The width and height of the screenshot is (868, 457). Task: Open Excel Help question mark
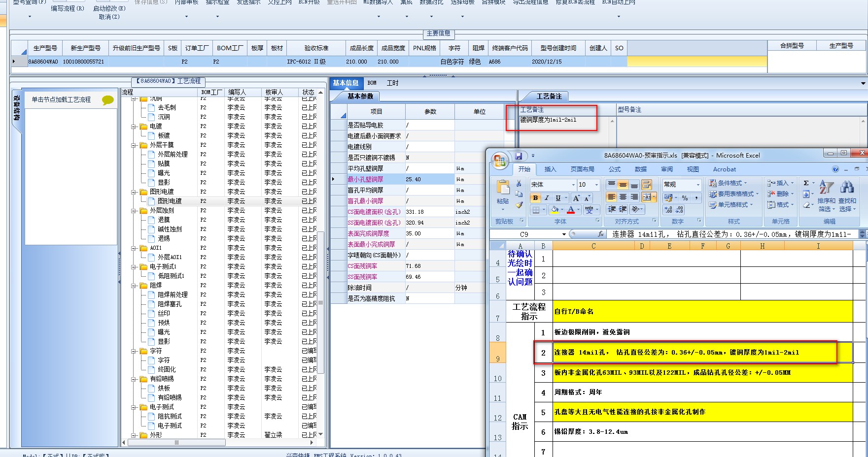point(835,169)
